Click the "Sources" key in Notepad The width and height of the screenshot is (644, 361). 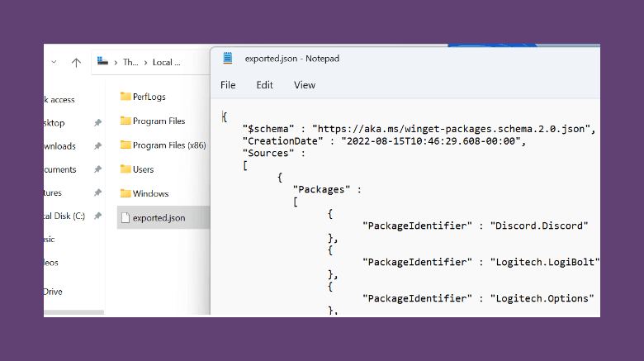(268, 154)
